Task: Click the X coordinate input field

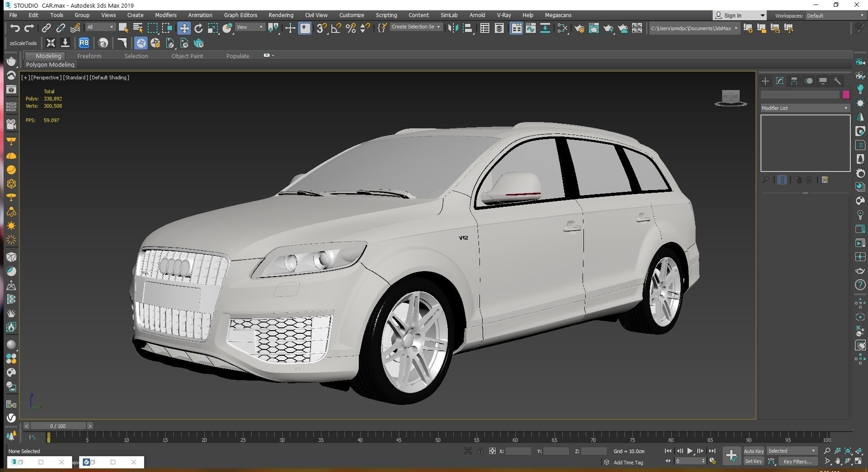Action: (518, 451)
